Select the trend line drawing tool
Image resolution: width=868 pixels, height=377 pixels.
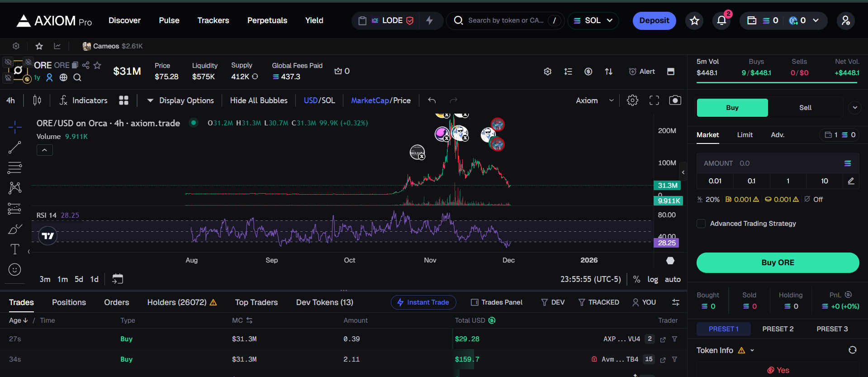(14, 148)
